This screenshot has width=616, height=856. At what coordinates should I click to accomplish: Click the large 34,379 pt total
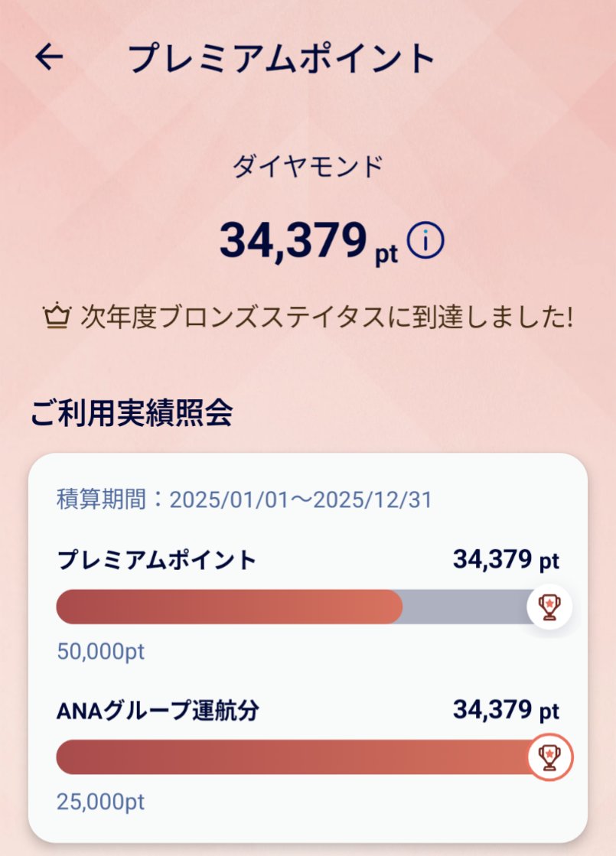(308, 241)
